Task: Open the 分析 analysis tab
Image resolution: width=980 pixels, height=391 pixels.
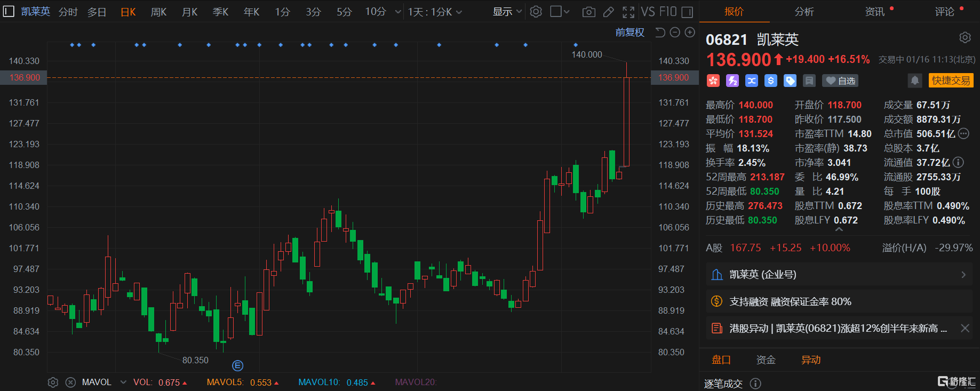Action: [804, 12]
